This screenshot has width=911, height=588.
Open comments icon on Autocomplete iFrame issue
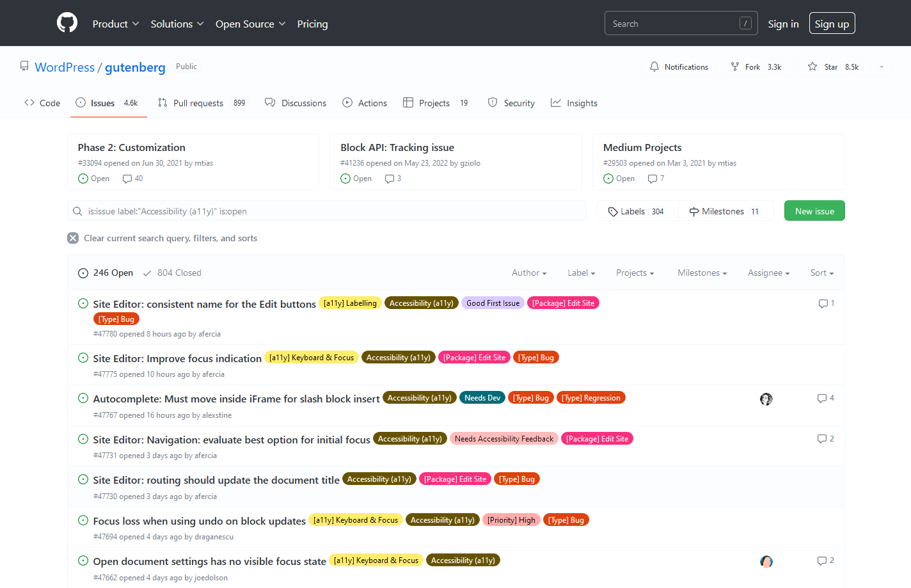(x=822, y=398)
